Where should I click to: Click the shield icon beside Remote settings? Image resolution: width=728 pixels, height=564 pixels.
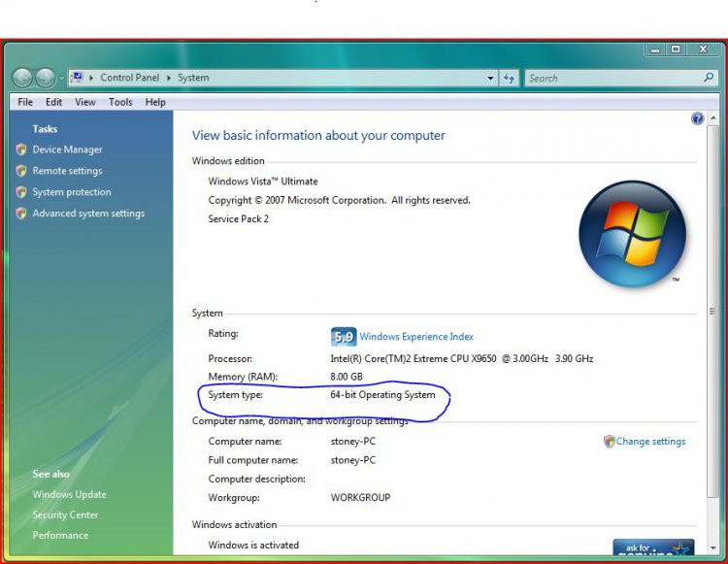tap(21, 171)
